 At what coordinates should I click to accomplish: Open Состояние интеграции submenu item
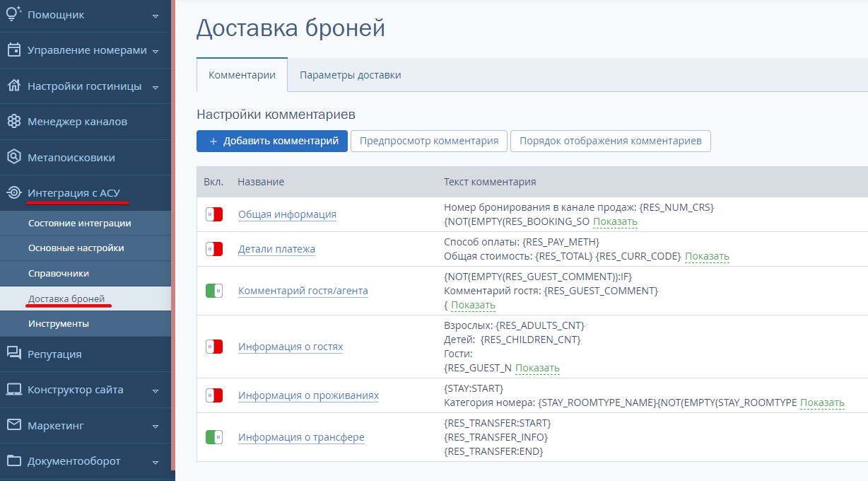86,223
